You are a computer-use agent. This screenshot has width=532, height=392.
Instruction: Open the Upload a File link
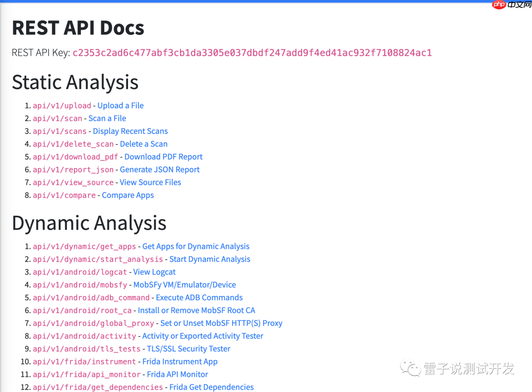(x=121, y=105)
